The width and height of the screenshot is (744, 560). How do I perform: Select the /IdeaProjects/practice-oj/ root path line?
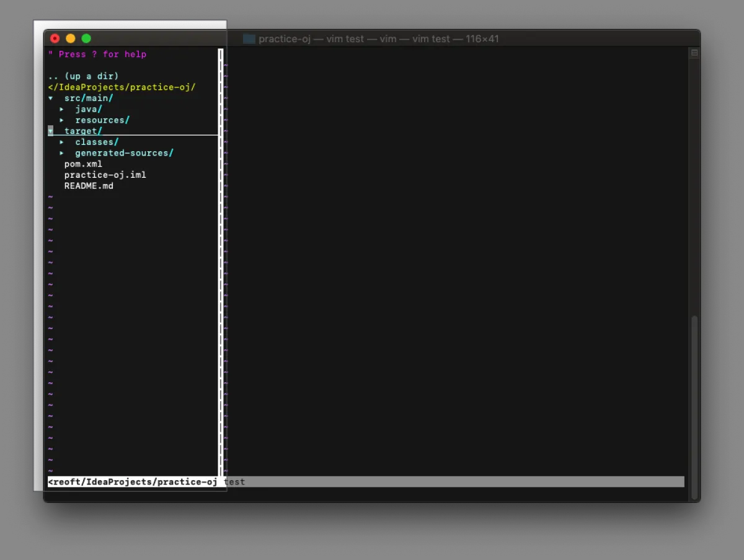122,87
